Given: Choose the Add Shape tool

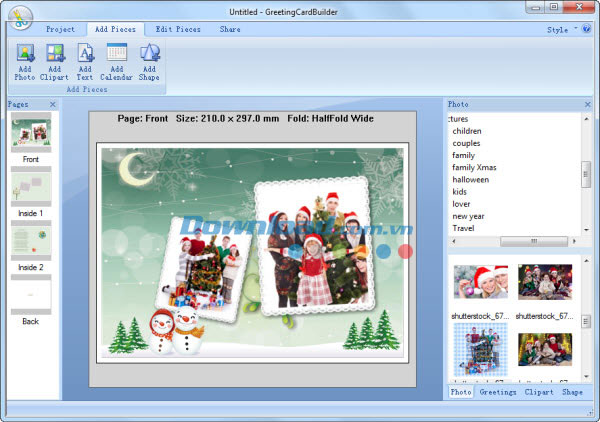Looking at the screenshot, I should pos(149,61).
